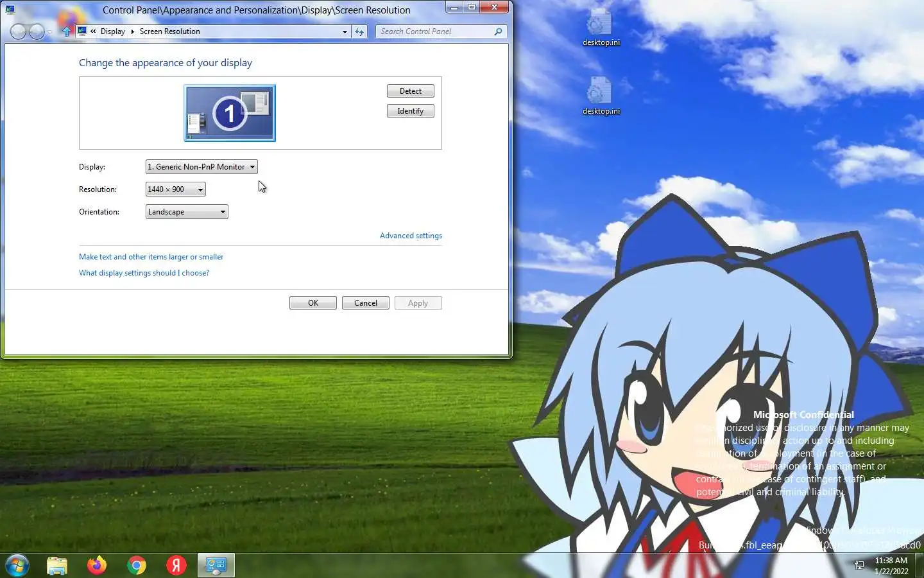Viewport: 924px width, 578px height.
Task: Click the OK button
Action: 313,303
